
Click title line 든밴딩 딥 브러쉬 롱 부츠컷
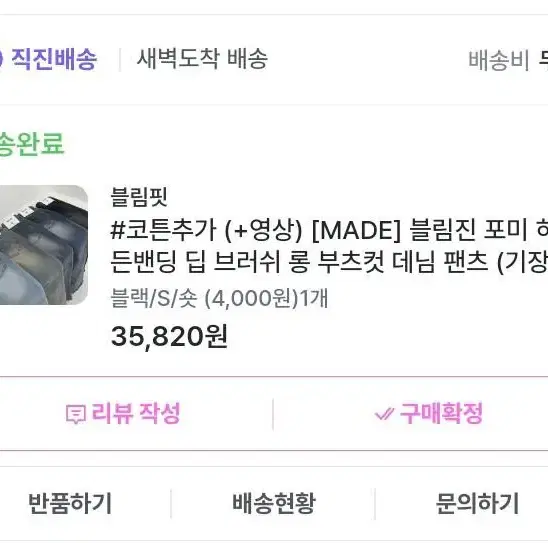pos(247,262)
